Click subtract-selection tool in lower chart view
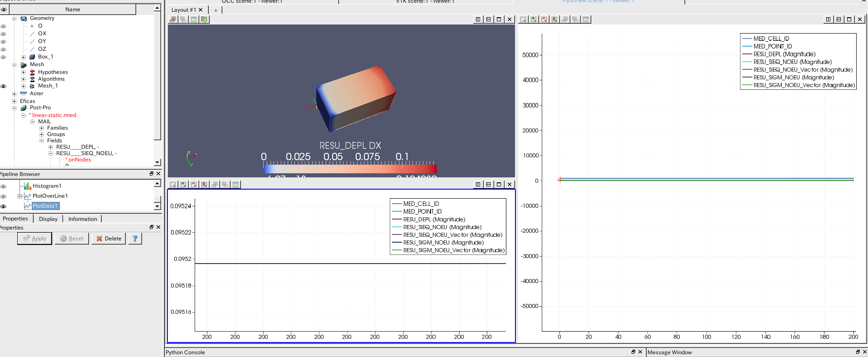The image size is (868, 357). tap(194, 185)
